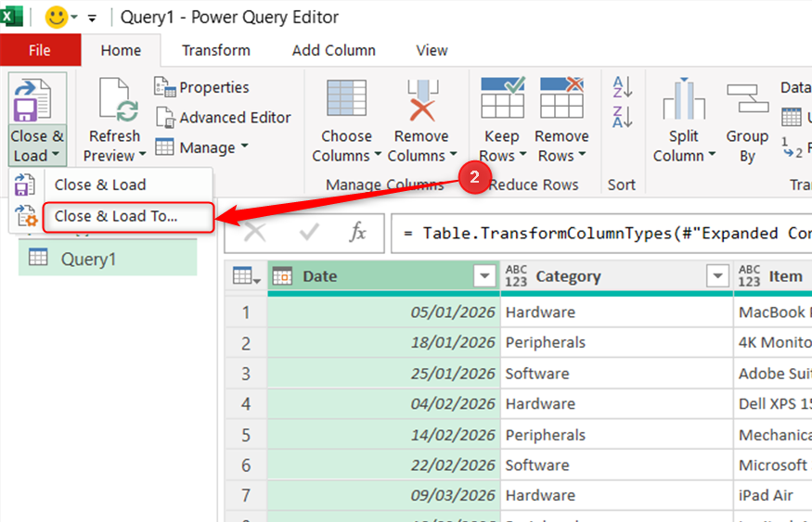This screenshot has width=812, height=522.
Task: Click the iPad Air cell
Action: coord(773,495)
